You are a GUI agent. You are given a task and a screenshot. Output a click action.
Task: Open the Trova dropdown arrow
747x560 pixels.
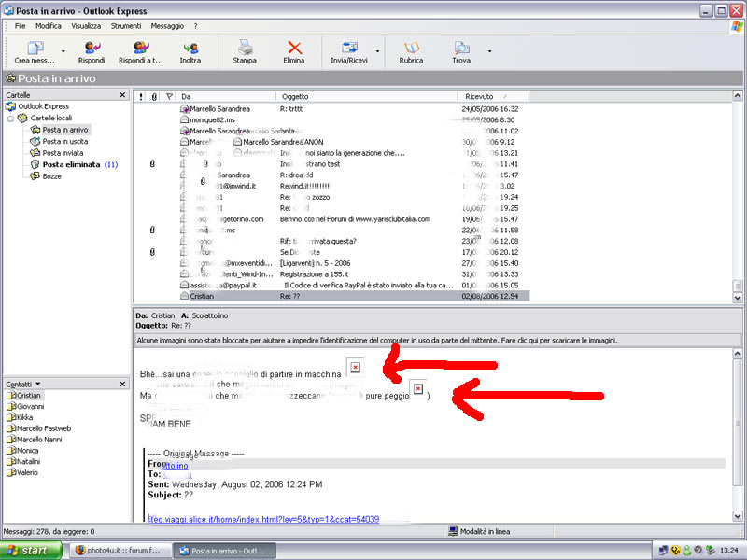point(489,51)
